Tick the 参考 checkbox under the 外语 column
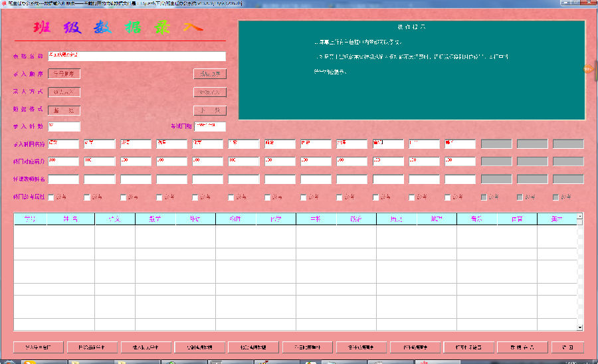Screen dimensions: 598x364 coord(123,197)
